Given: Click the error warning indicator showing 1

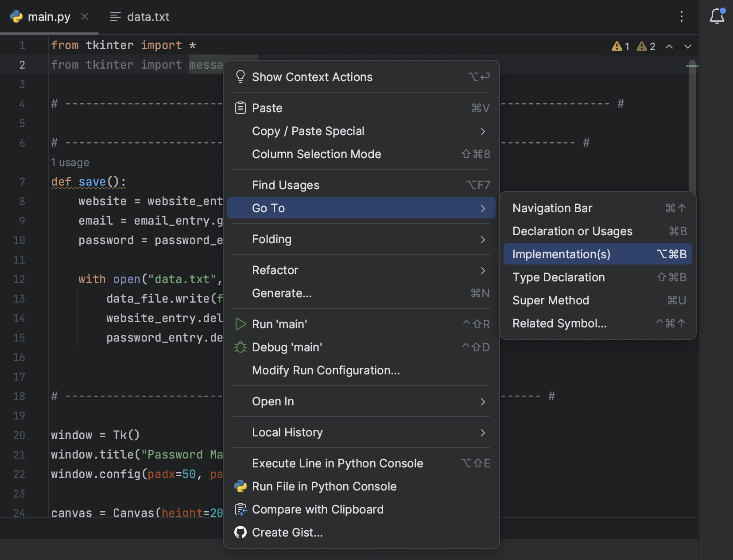Looking at the screenshot, I should pos(621,46).
